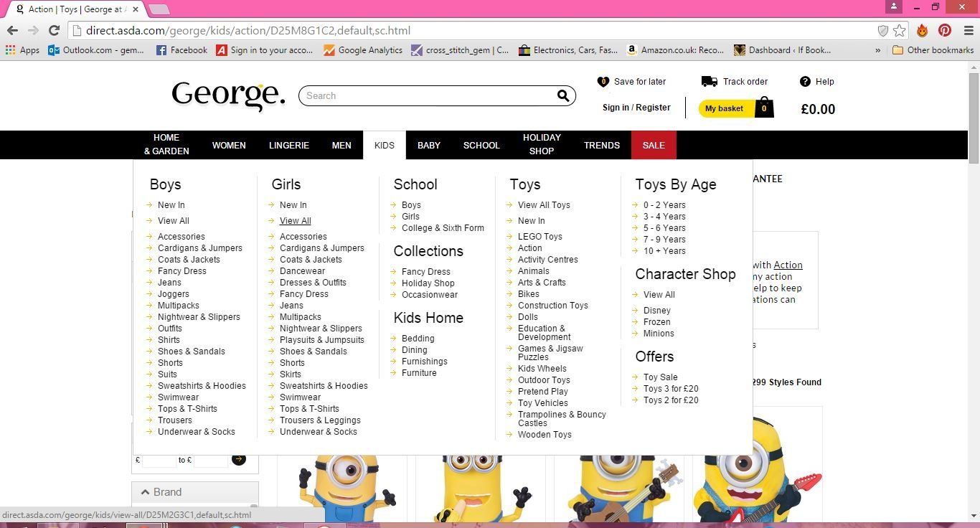The width and height of the screenshot is (980, 528).
Task: Open the LINGERIE menu
Action: point(289,145)
